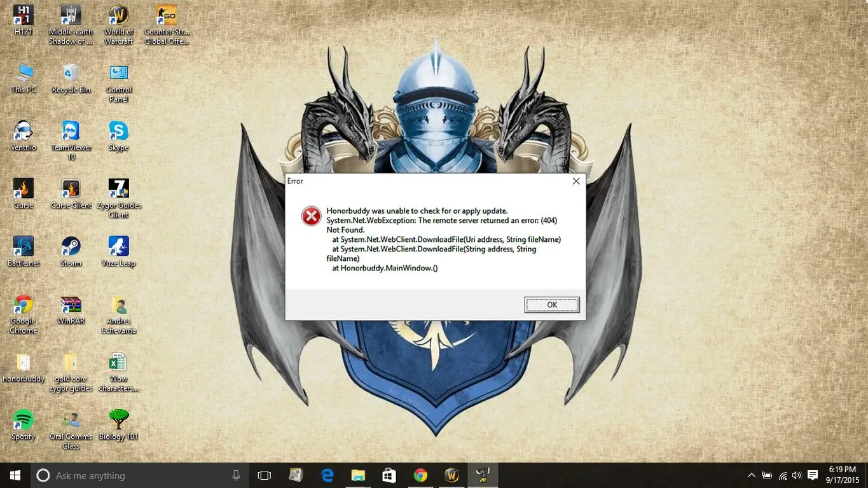868x488 pixels.
Task: Select the This PC icon
Action: 24,78
